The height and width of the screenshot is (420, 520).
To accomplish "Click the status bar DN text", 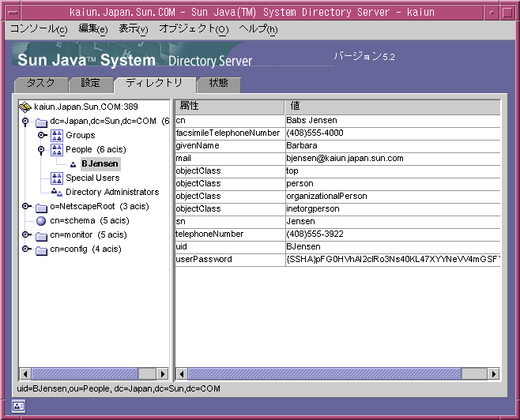I will pos(119,388).
